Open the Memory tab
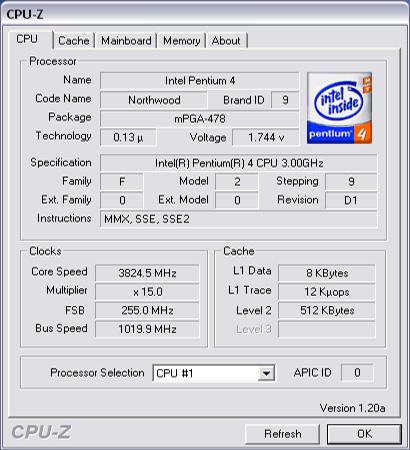The image size is (410, 450). (182, 41)
